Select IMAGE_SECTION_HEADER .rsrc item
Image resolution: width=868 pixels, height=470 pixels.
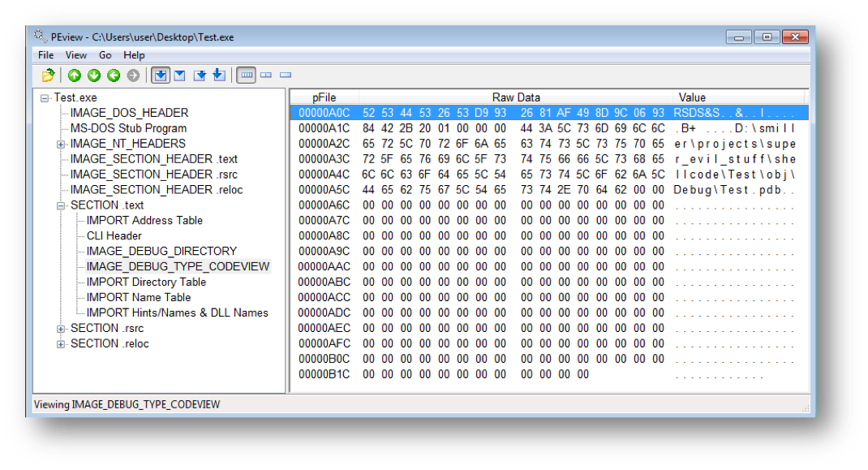154,174
